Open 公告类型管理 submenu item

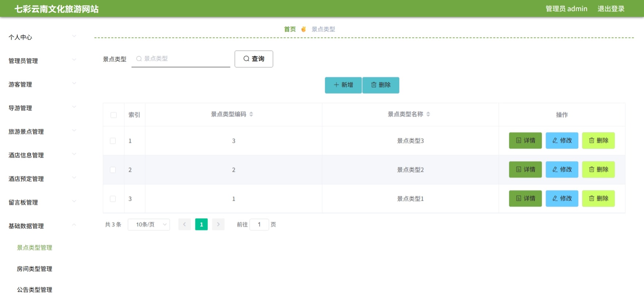coord(35,290)
